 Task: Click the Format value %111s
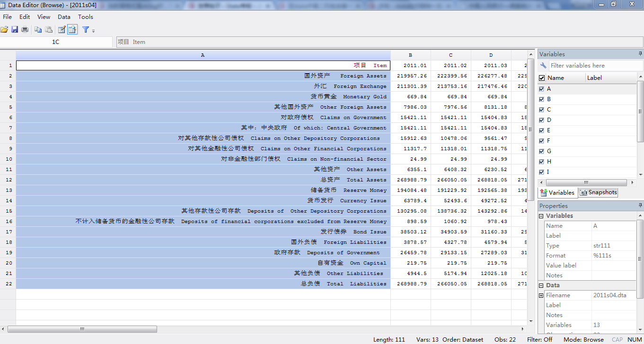point(602,256)
